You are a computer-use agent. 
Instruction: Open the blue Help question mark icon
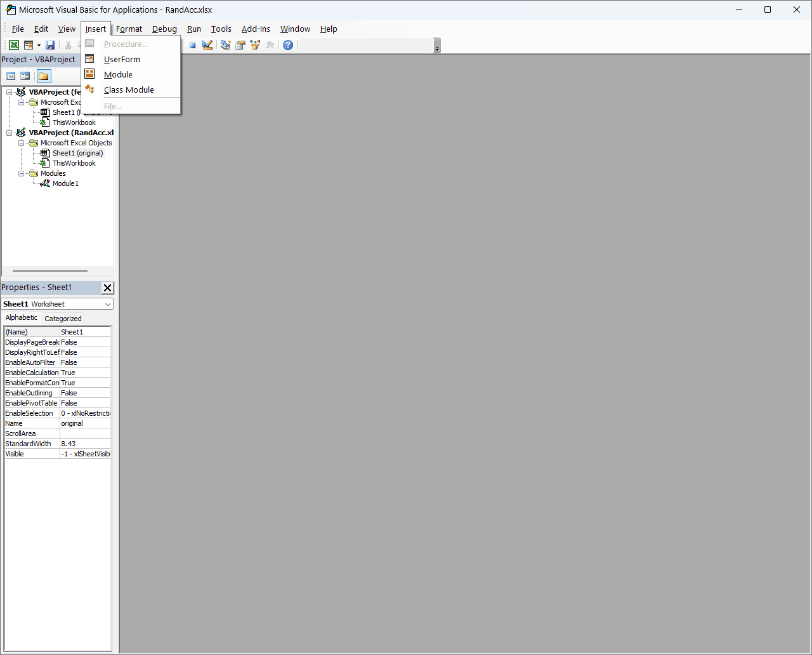coord(288,45)
